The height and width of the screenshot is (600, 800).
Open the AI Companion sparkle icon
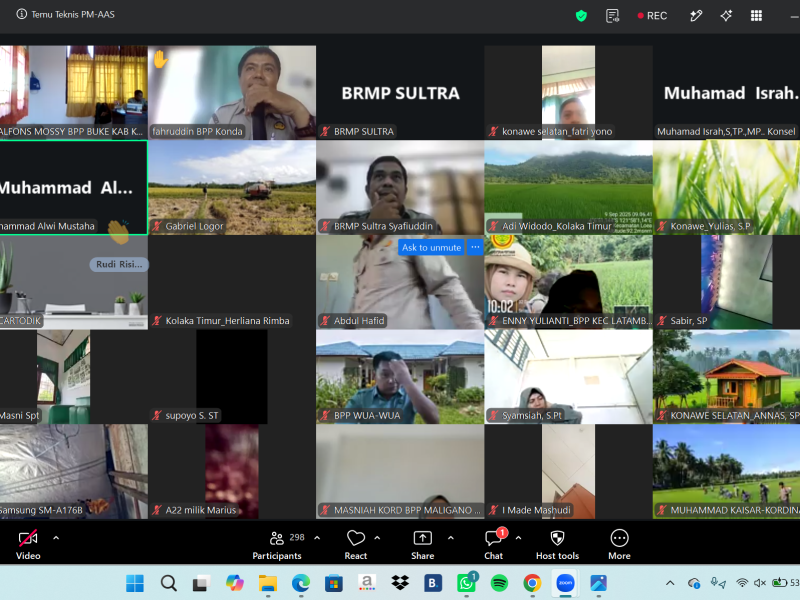726,16
